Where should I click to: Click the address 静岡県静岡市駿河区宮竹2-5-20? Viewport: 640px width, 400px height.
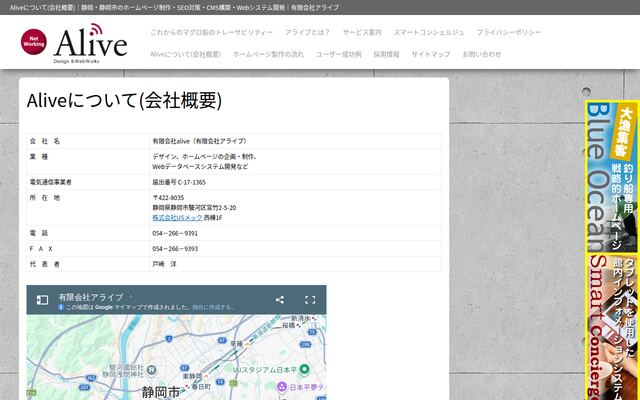[194, 208]
